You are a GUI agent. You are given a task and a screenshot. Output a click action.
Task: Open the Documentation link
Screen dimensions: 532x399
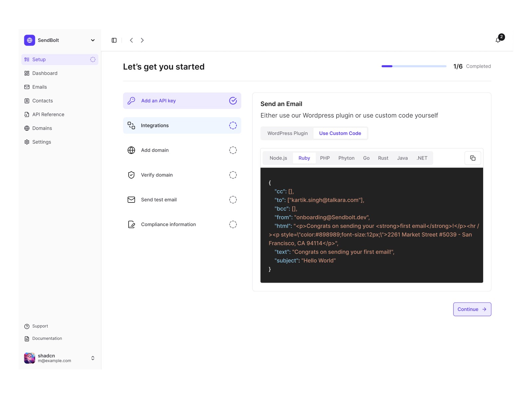click(x=47, y=338)
